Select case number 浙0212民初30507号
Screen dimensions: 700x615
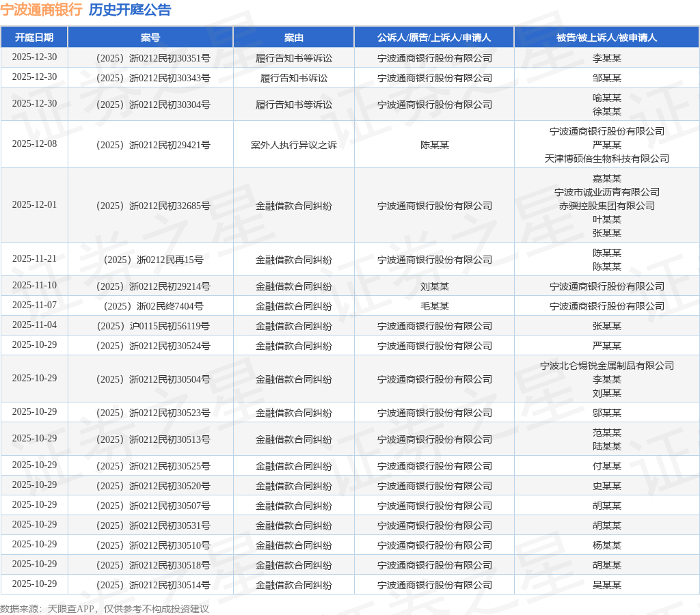coord(153,506)
